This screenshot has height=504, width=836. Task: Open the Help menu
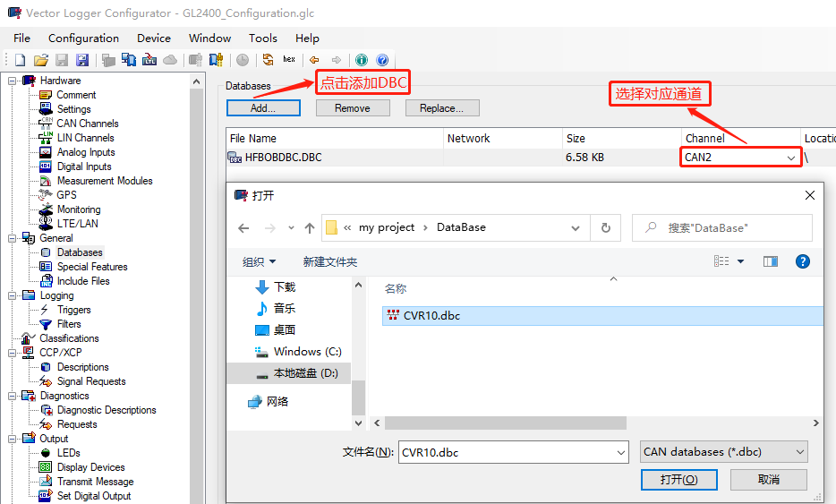pyautogui.click(x=307, y=38)
